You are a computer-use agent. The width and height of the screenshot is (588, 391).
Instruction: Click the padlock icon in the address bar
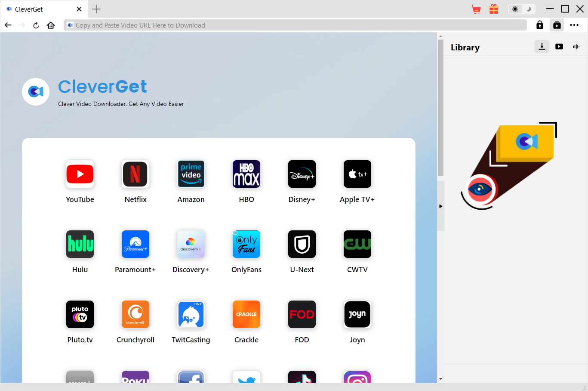(539, 25)
